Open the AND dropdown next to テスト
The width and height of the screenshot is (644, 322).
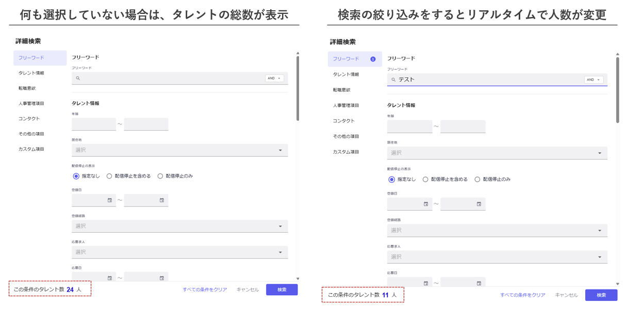pyautogui.click(x=593, y=80)
